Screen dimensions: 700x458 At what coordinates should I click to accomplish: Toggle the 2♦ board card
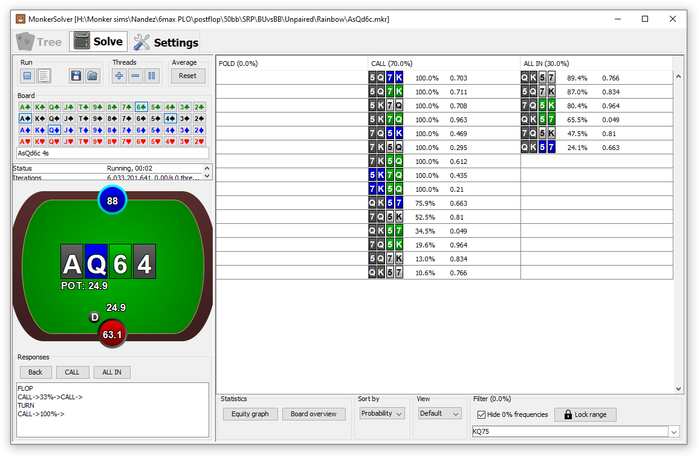pos(199,130)
